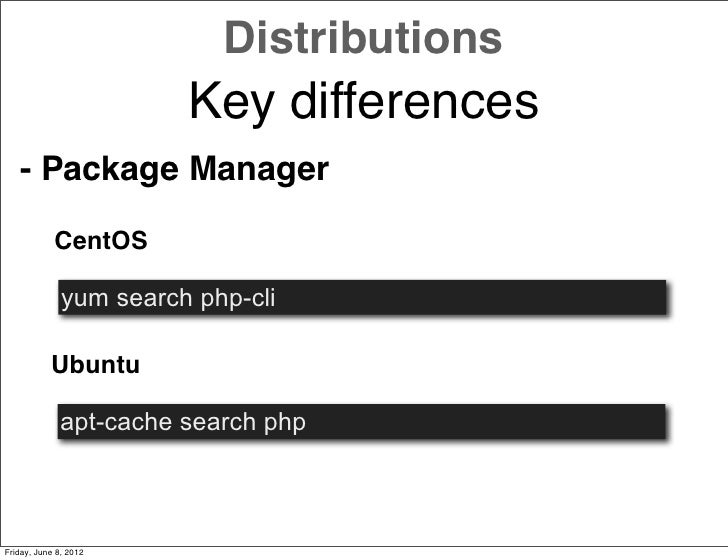The height and width of the screenshot is (560, 728).
Task: Click the word Manager in the bullet
Action: click(260, 169)
